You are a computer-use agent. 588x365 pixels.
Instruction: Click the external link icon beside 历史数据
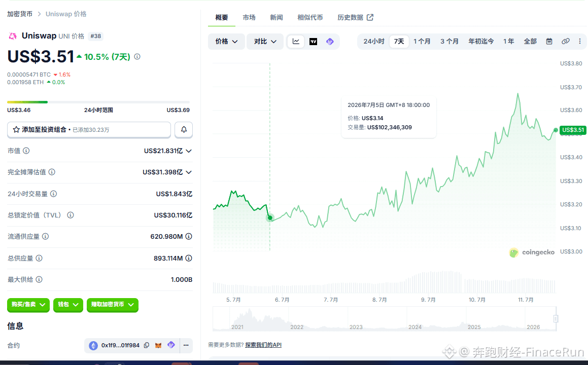(370, 17)
